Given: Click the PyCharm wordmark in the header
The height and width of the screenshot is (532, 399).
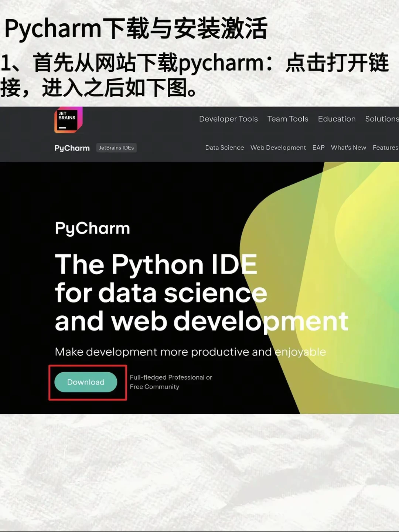Looking at the screenshot, I should [71, 148].
